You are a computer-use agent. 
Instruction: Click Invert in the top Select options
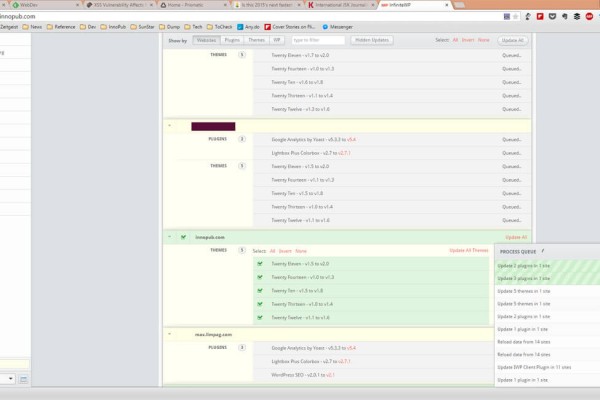pos(468,40)
